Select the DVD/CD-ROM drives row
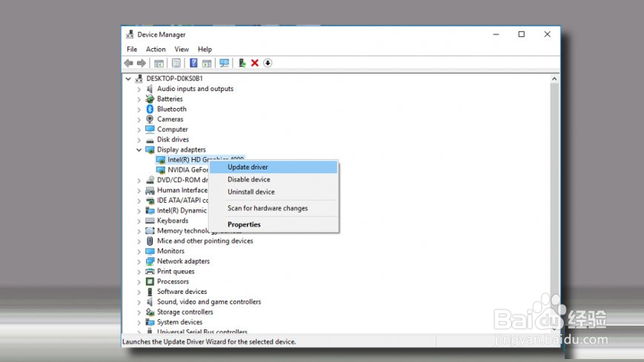Image resolution: width=644 pixels, height=362 pixels. [x=177, y=180]
